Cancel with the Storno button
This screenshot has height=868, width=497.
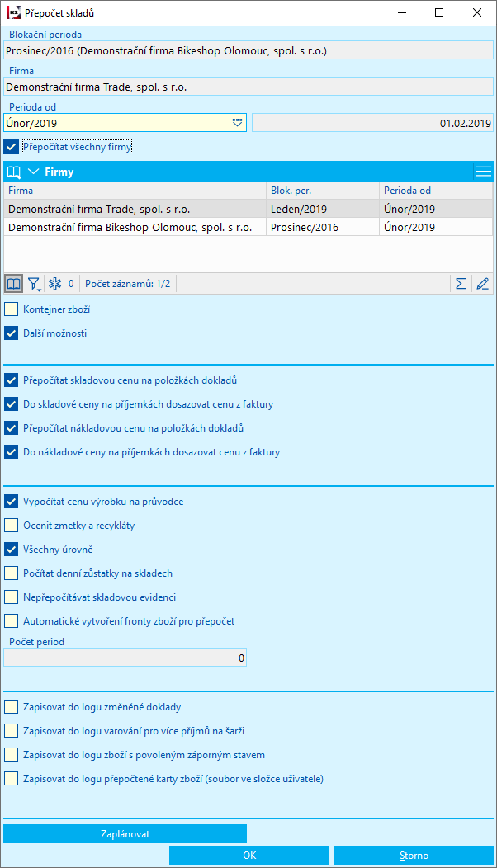(414, 856)
